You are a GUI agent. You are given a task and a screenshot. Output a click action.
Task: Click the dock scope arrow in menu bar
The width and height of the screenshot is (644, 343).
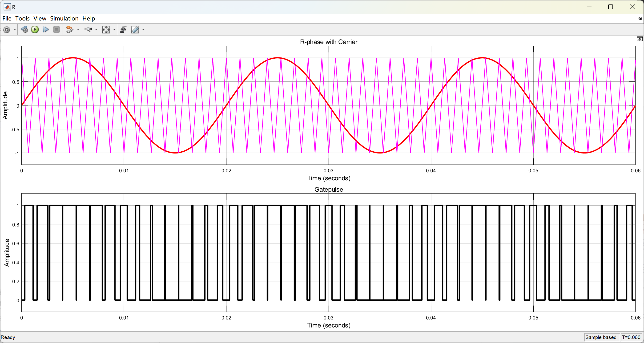click(640, 19)
